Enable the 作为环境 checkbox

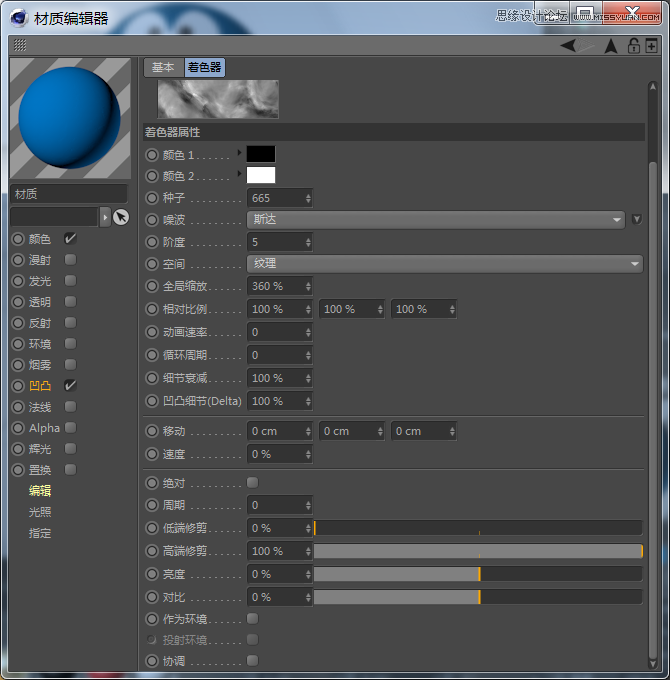(252, 619)
